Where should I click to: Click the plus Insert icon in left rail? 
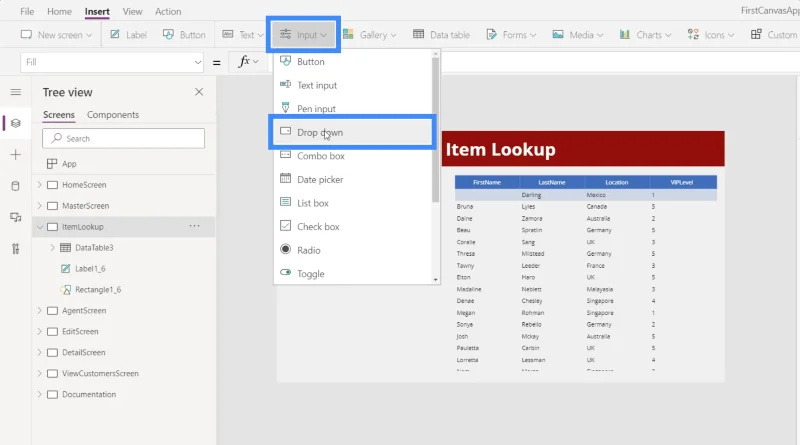(16, 155)
